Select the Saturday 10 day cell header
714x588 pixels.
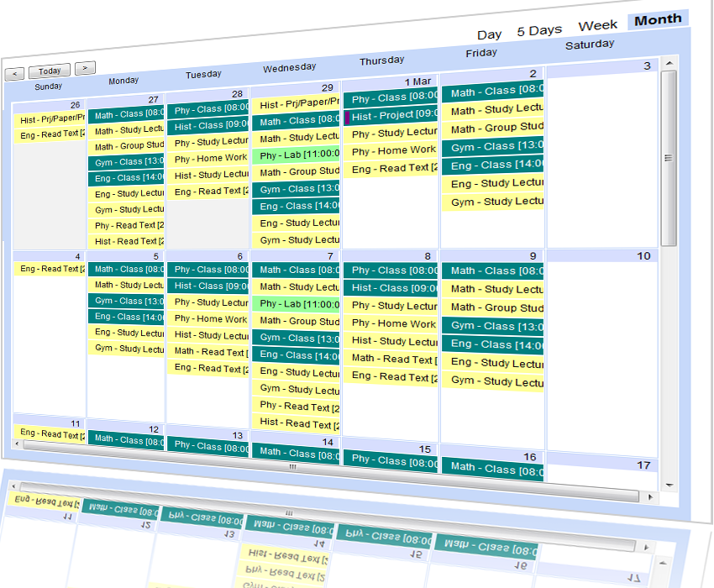tap(602, 256)
